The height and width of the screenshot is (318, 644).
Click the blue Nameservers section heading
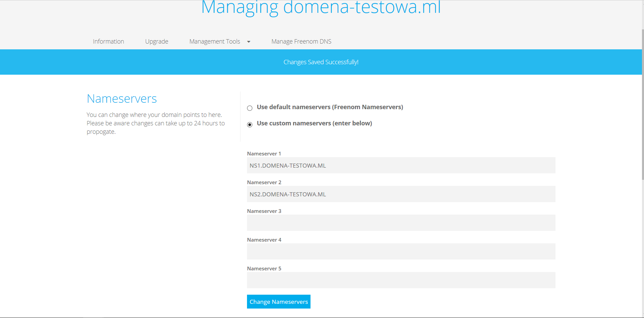click(x=122, y=99)
